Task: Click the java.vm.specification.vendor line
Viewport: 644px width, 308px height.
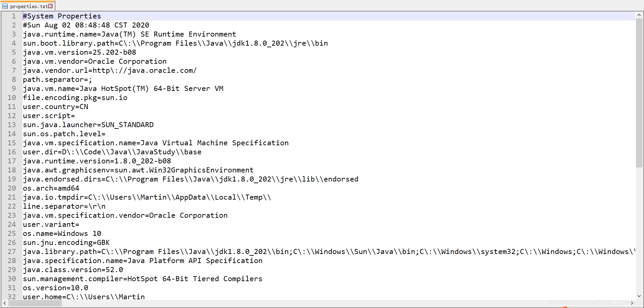Action: 125,215
